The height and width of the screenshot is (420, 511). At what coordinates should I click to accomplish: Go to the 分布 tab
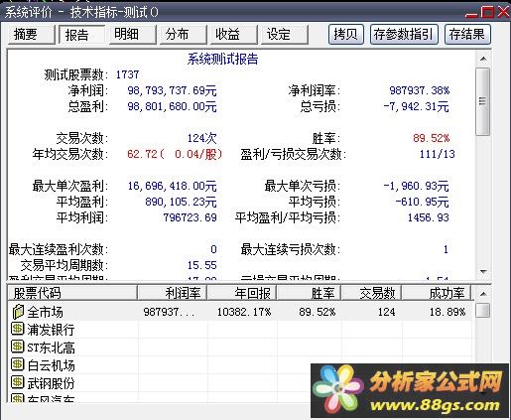tap(184, 35)
